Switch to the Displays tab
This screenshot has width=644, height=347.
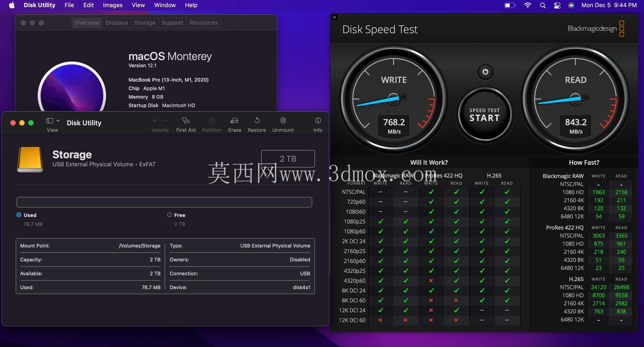point(117,23)
